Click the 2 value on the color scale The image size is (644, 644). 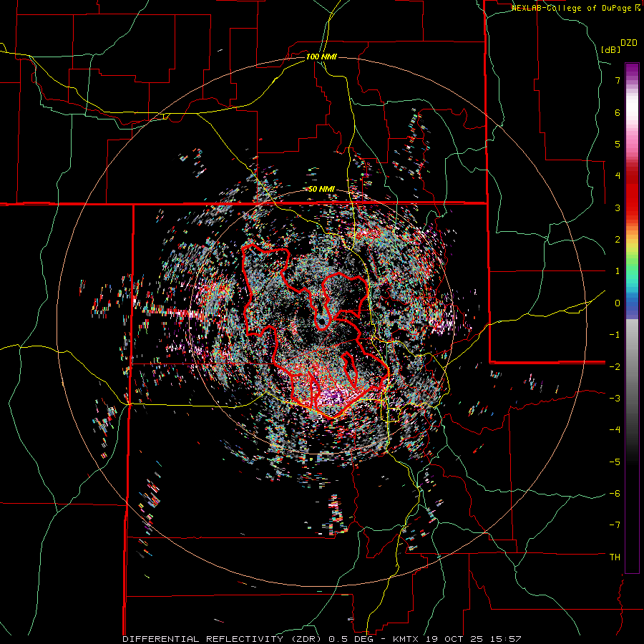(618, 240)
